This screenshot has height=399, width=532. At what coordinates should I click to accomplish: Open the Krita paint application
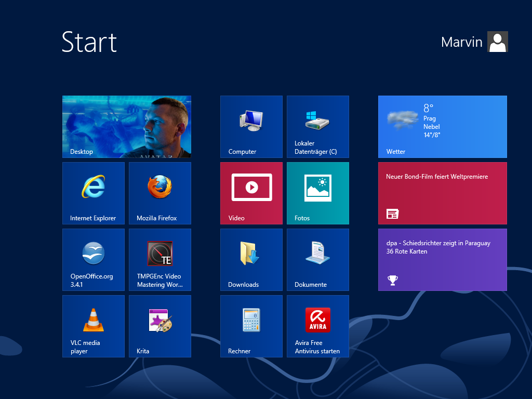click(x=160, y=326)
